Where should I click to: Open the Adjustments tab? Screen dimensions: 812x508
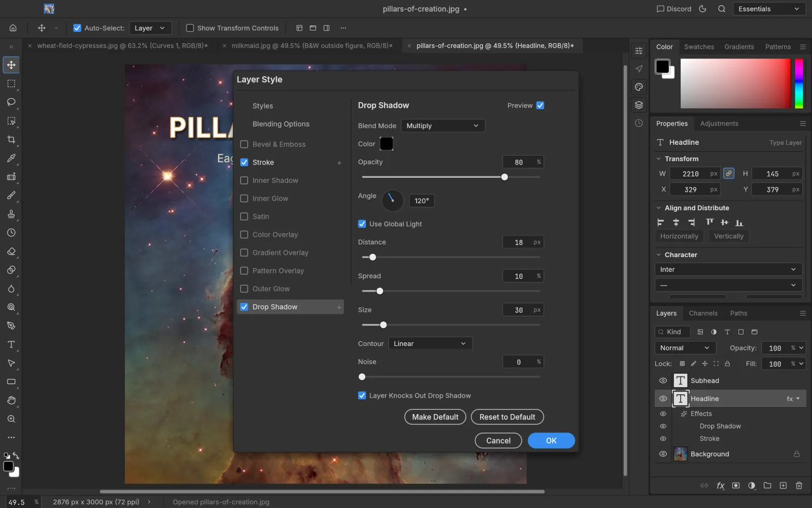click(719, 123)
